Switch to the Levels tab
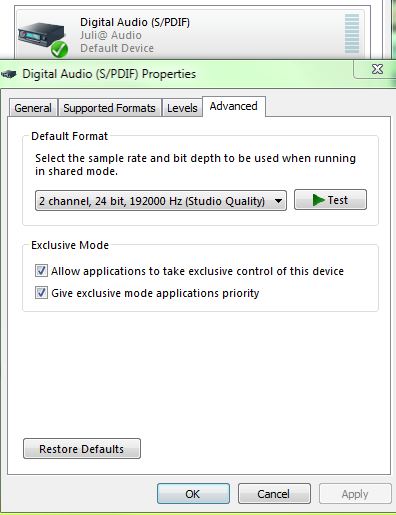 pyautogui.click(x=182, y=108)
